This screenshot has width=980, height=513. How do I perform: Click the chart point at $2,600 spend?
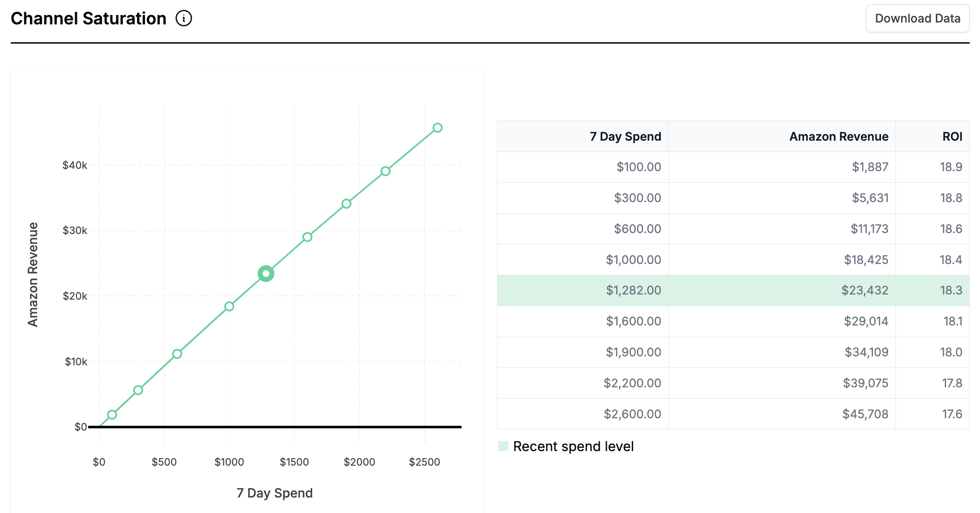(x=437, y=128)
